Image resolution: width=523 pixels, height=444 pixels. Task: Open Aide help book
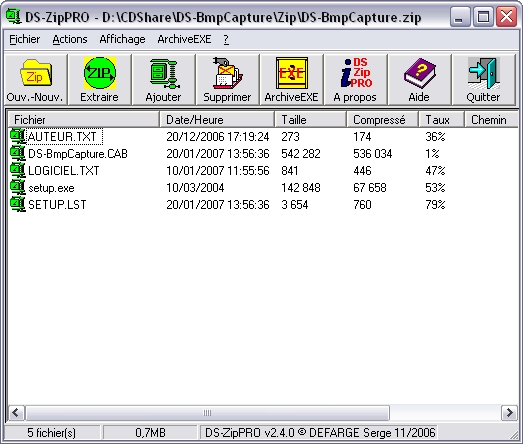click(x=420, y=80)
